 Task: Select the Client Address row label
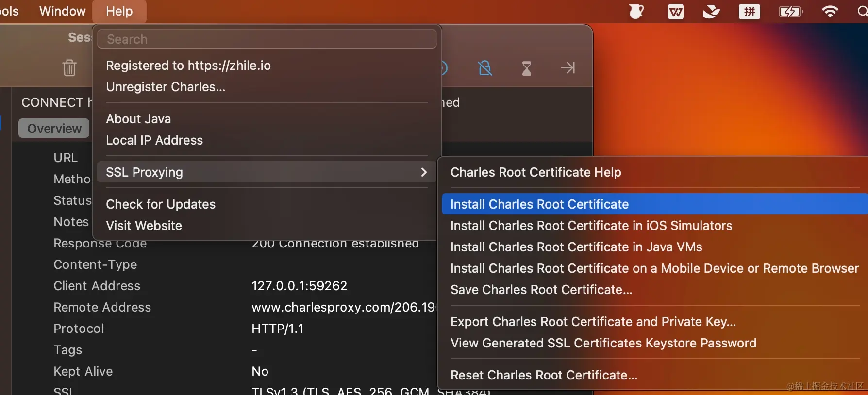[97, 286]
